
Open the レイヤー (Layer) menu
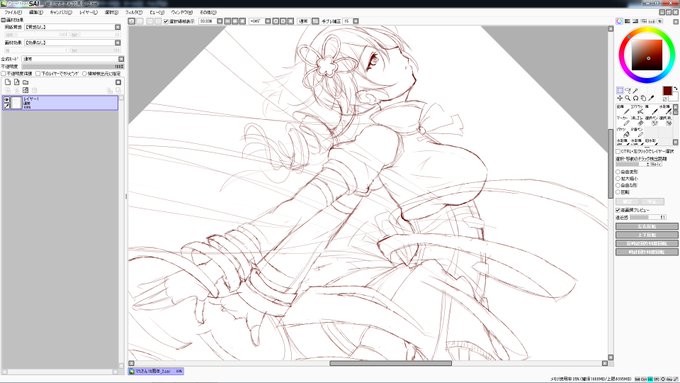[88, 13]
